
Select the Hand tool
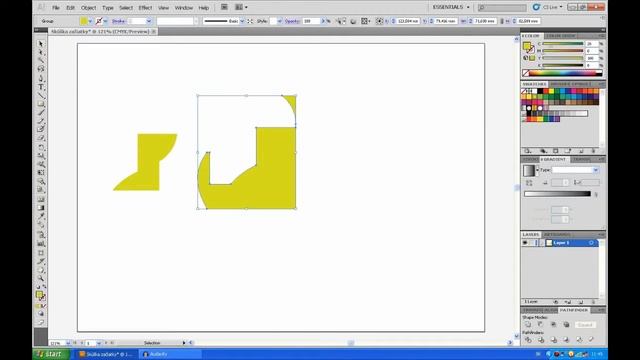point(41,270)
